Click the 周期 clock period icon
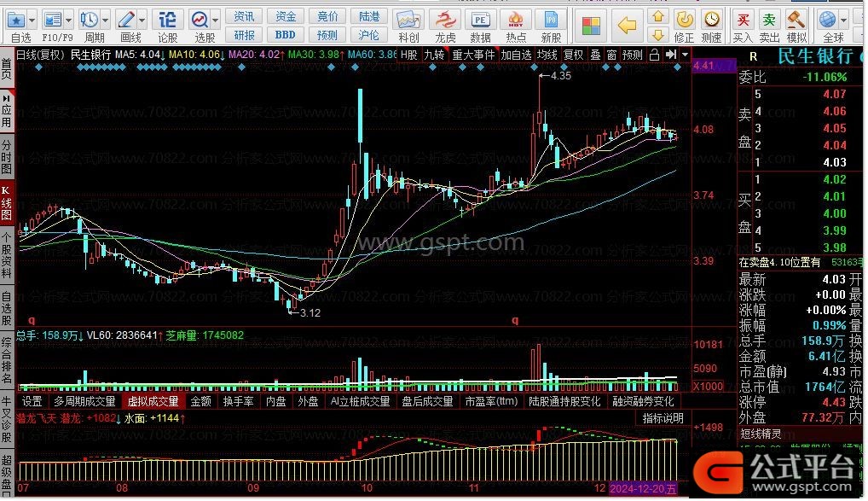Screen dimensions: 868x501 [x=89, y=20]
